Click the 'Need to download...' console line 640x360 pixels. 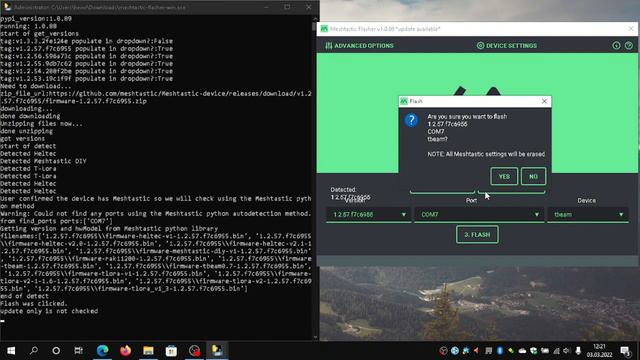click(36, 86)
